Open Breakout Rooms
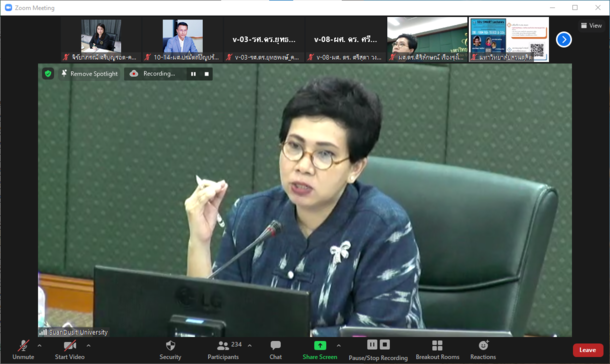This screenshot has width=610, height=364. (437, 349)
